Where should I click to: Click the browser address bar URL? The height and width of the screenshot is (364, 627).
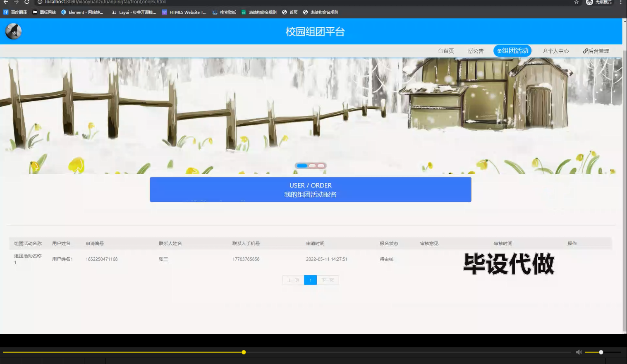pyautogui.click(x=106, y=2)
